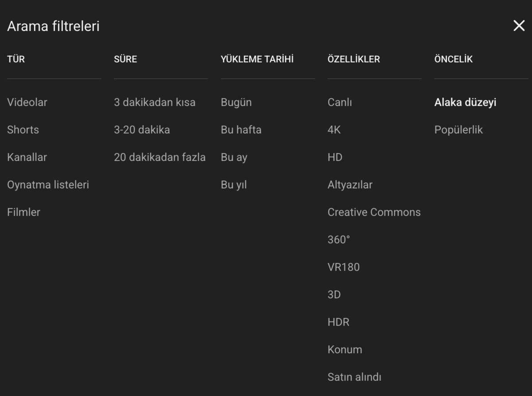
Task: Filter videos longer than 20 dakika
Action: point(160,157)
